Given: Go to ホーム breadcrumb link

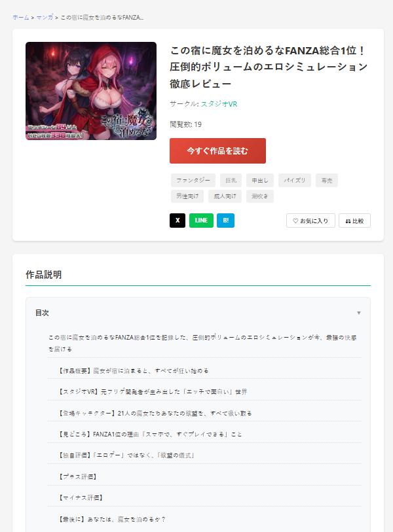Looking at the screenshot, I should (21, 17).
